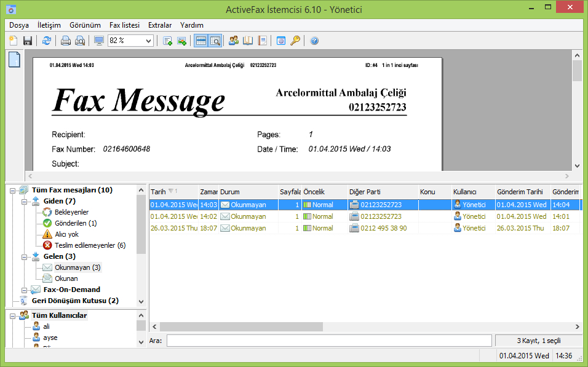This screenshot has height=367, width=588.
Task: Create a new fax message icon
Action: [x=14, y=41]
